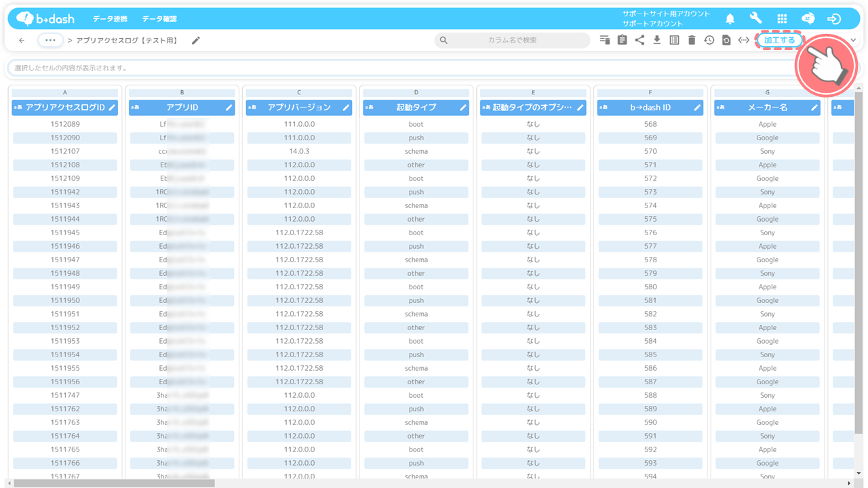Select the アプリアクセスログID column header
868x488 pixels.
coord(65,108)
